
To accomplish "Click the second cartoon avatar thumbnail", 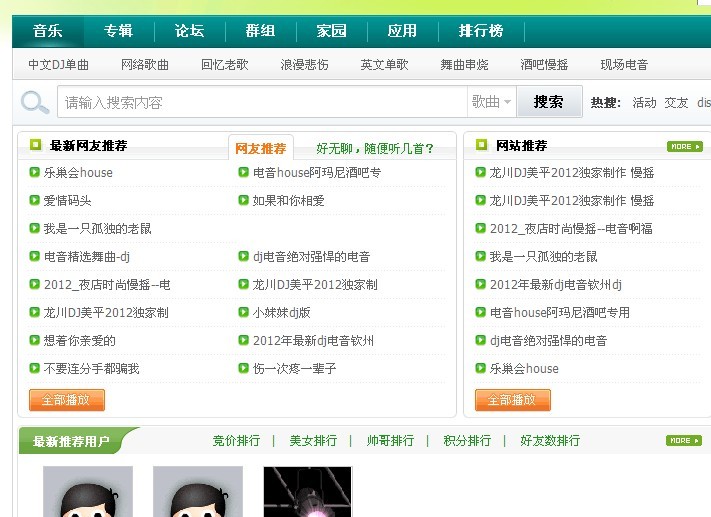I will (198, 492).
